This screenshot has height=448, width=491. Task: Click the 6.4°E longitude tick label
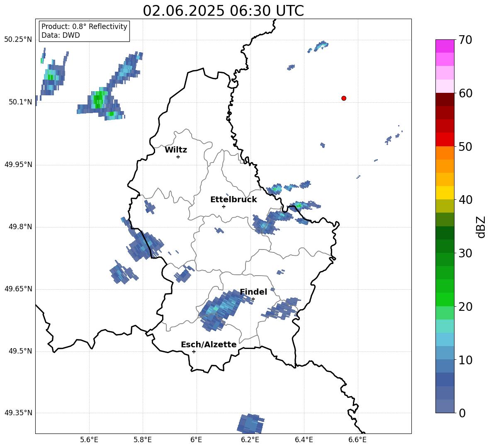(x=304, y=440)
